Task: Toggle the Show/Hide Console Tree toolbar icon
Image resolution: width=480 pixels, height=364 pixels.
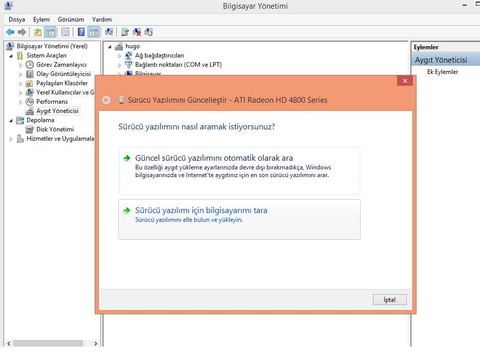Action: [x=50, y=32]
